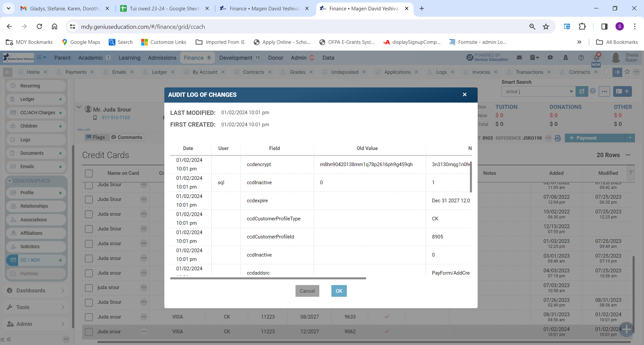Open the receipt icon next to Payment
644x345 pixels.
[558, 138]
